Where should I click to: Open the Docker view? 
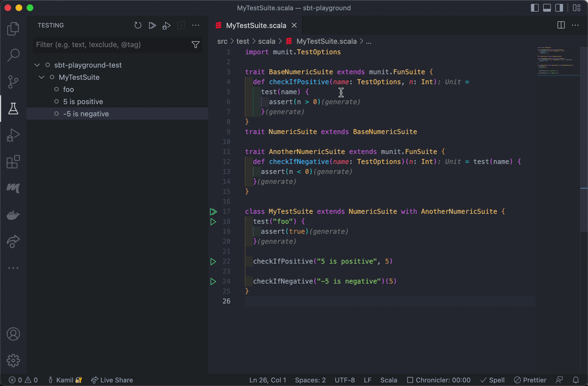pos(13,215)
